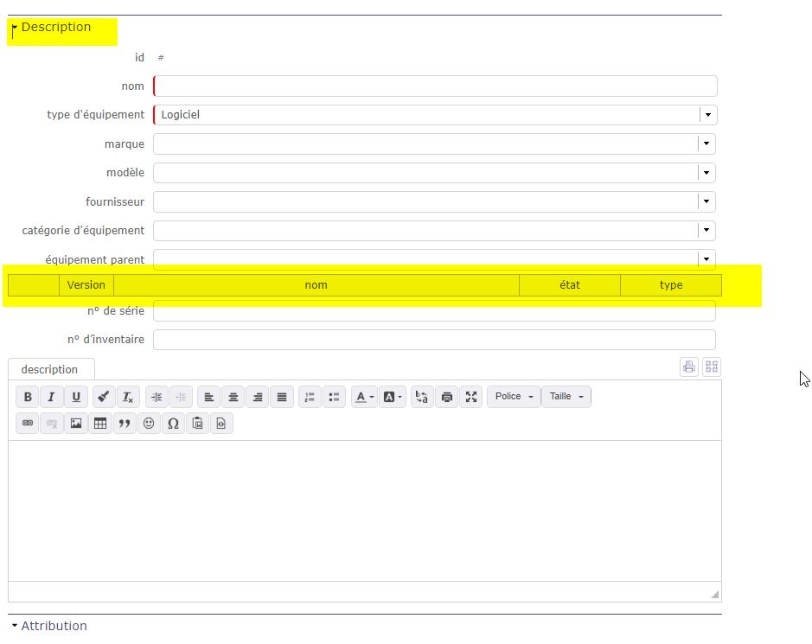Open the find and replace tool
This screenshot has height=644, width=812.
[x=422, y=397]
